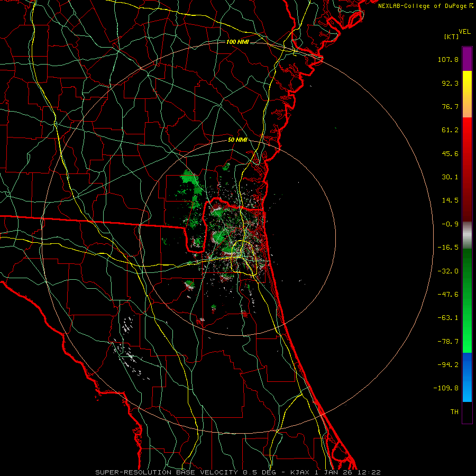
Task: Click the 107.8 velocity scale value
Action: tap(448, 59)
